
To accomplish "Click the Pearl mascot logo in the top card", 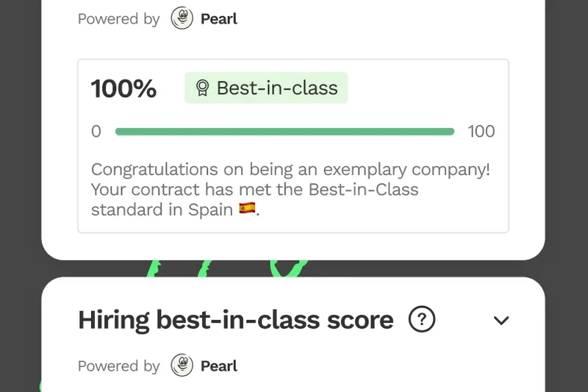I will 182,18.
